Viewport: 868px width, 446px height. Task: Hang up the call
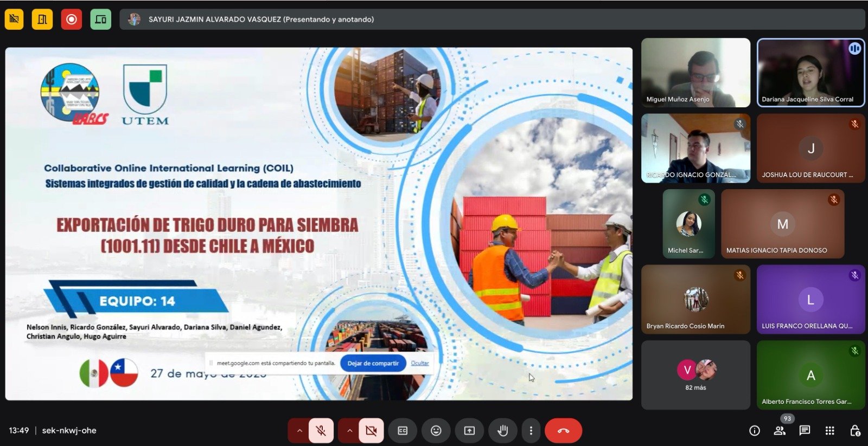[x=563, y=431]
